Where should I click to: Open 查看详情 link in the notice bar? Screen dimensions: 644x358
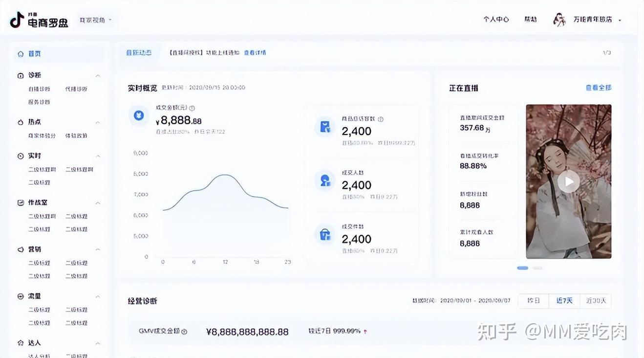point(255,52)
